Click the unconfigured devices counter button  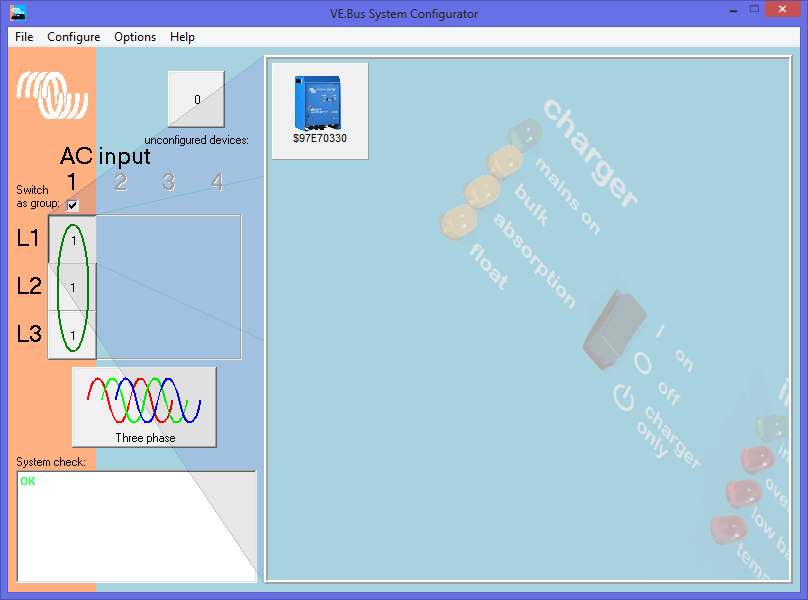point(197,100)
